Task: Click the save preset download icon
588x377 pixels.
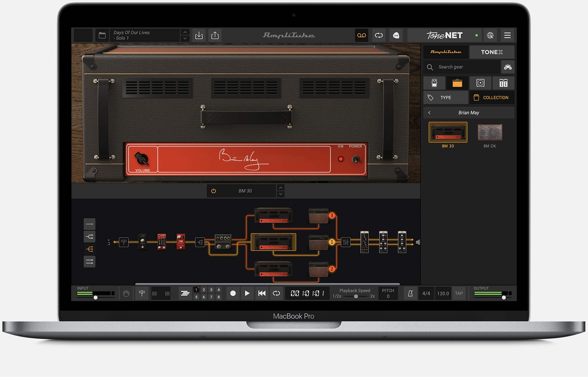Action: (199, 36)
